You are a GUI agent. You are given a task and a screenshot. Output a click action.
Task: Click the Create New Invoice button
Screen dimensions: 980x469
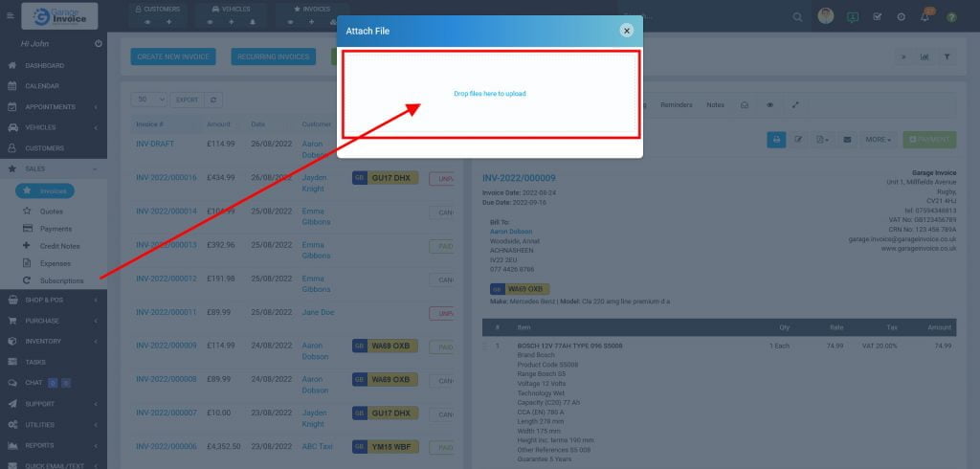(x=173, y=56)
